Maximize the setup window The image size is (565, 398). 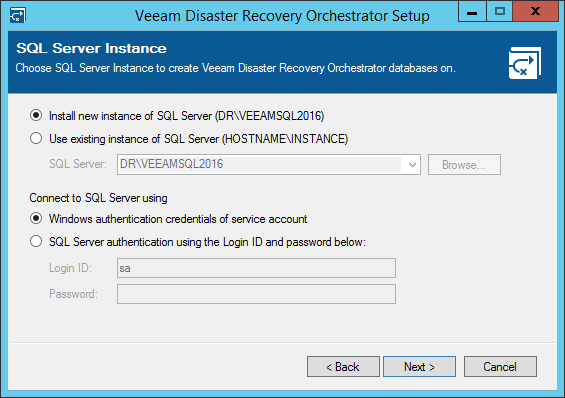(x=499, y=12)
